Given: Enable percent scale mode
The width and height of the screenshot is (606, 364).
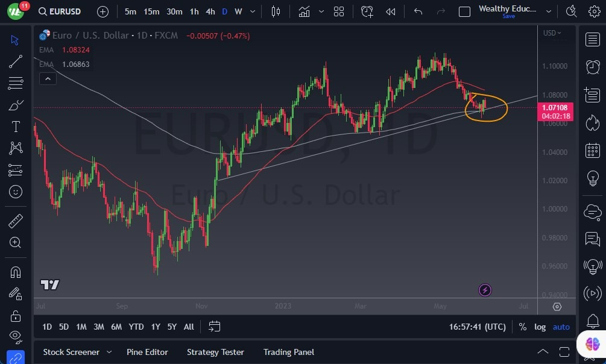Looking at the screenshot, I should [x=522, y=327].
